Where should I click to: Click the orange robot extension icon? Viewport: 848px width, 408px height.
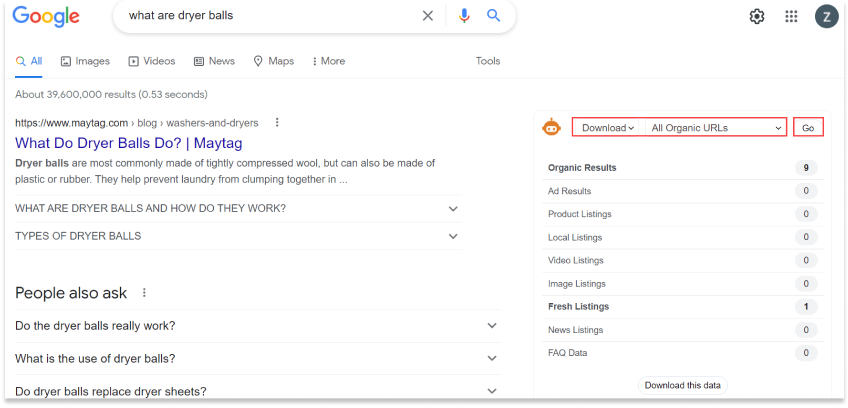tap(551, 127)
